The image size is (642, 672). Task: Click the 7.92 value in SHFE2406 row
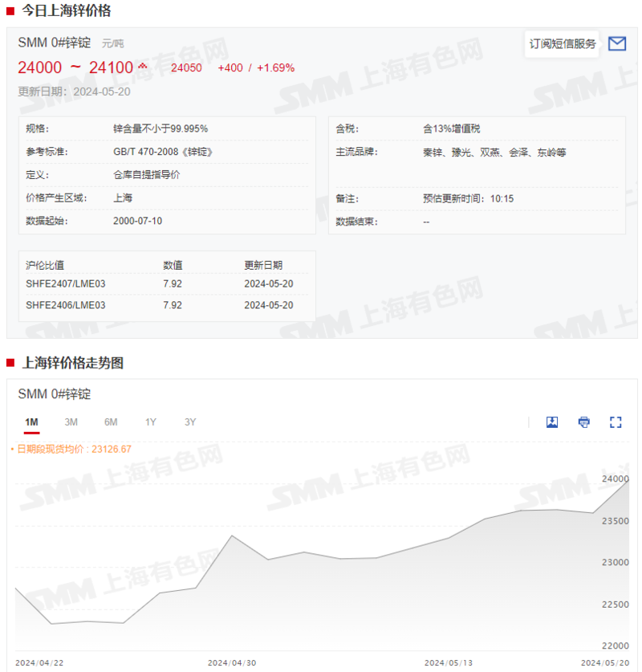(173, 305)
